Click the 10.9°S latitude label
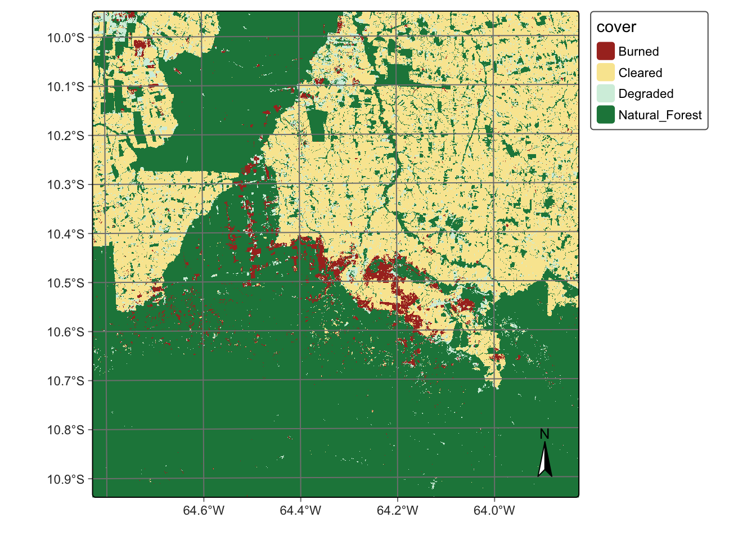This screenshot has height=540, width=756. click(x=66, y=479)
